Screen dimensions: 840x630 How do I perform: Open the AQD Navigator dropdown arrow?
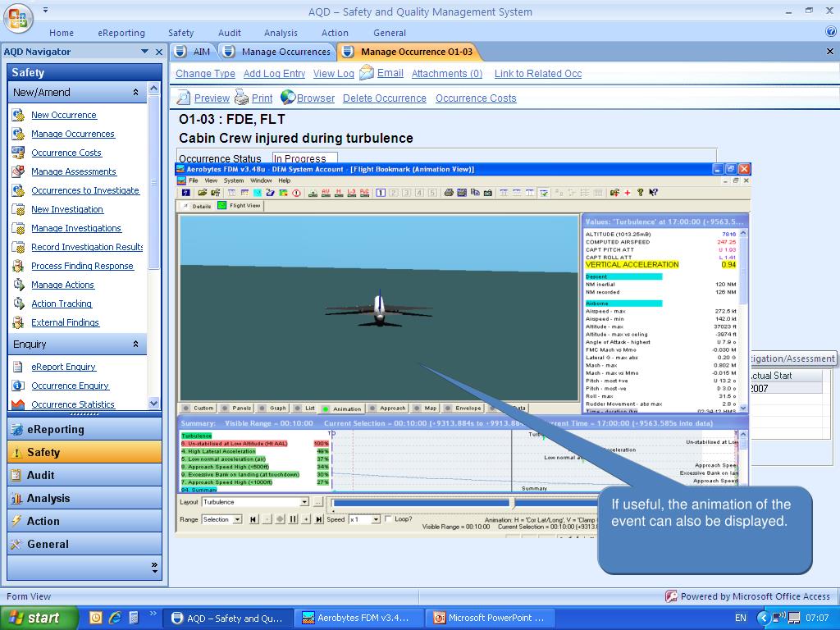click(144, 52)
